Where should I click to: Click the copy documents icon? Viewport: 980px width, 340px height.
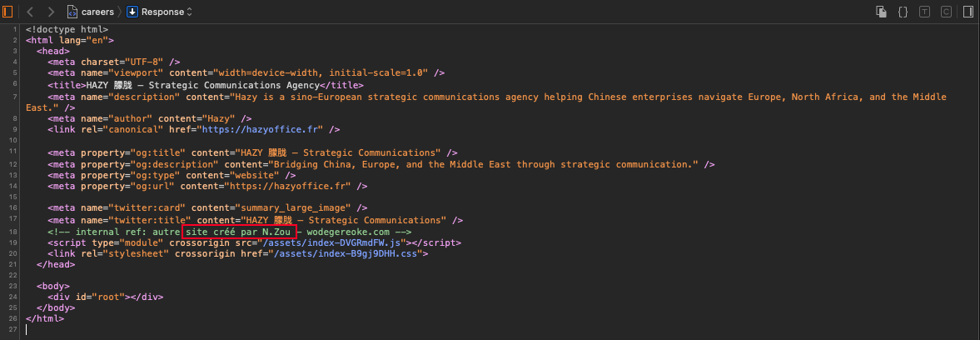point(881,12)
